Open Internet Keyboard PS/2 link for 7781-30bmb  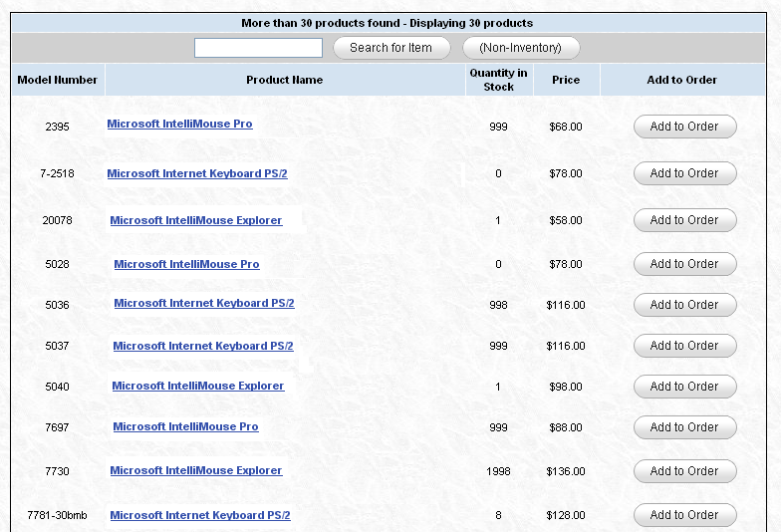pyautogui.click(x=200, y=515)
